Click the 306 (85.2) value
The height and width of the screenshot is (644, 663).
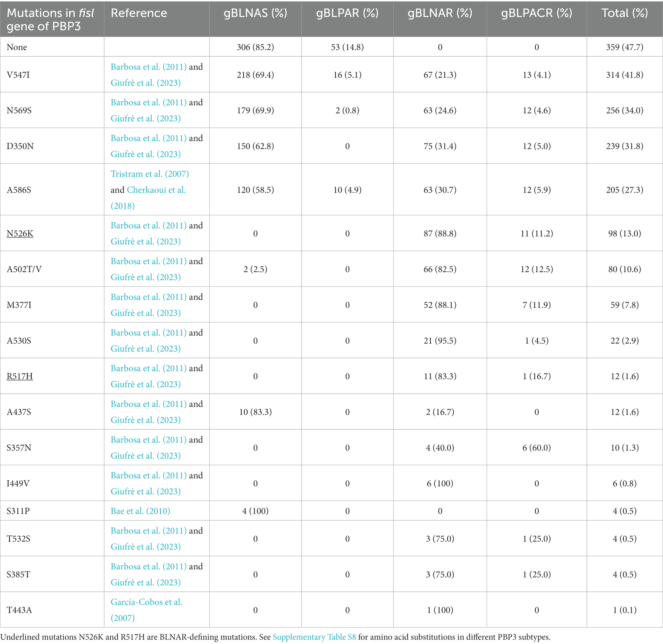pos(255,47)
